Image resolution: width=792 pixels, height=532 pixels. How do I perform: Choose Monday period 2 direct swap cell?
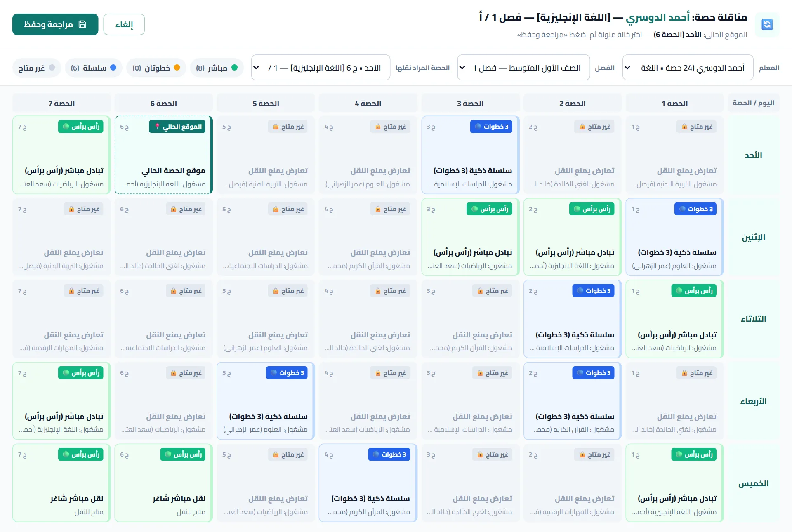[573, 237]
